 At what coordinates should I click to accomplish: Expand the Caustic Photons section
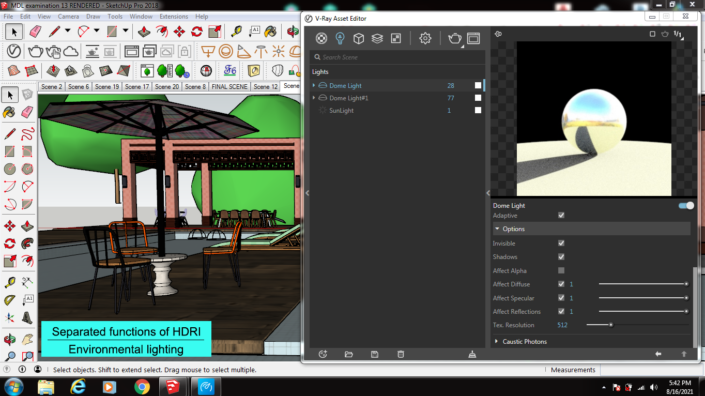coord(496,342)
